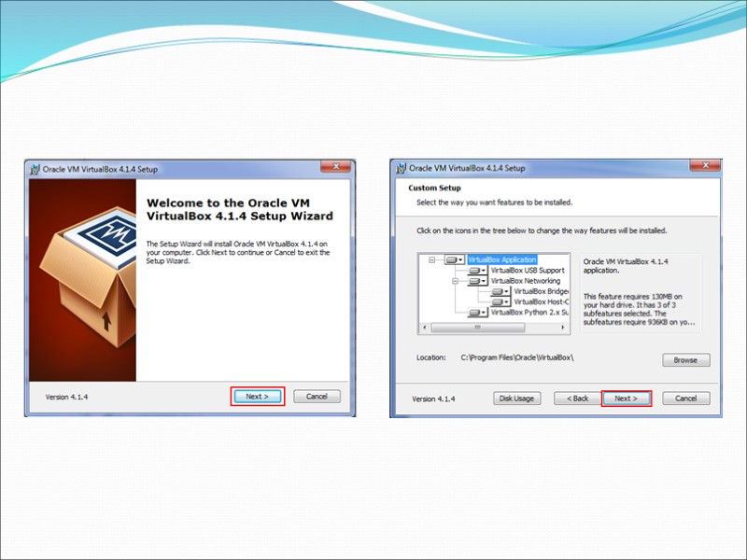747x560 pixels.
Task: Collapse the VirtualBox Application tree node
Action: tap(432, 260)
